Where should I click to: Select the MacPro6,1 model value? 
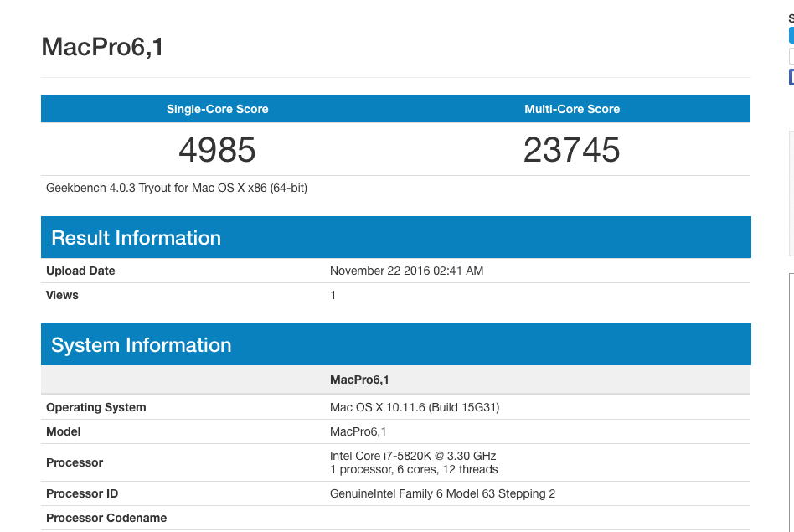358,431
